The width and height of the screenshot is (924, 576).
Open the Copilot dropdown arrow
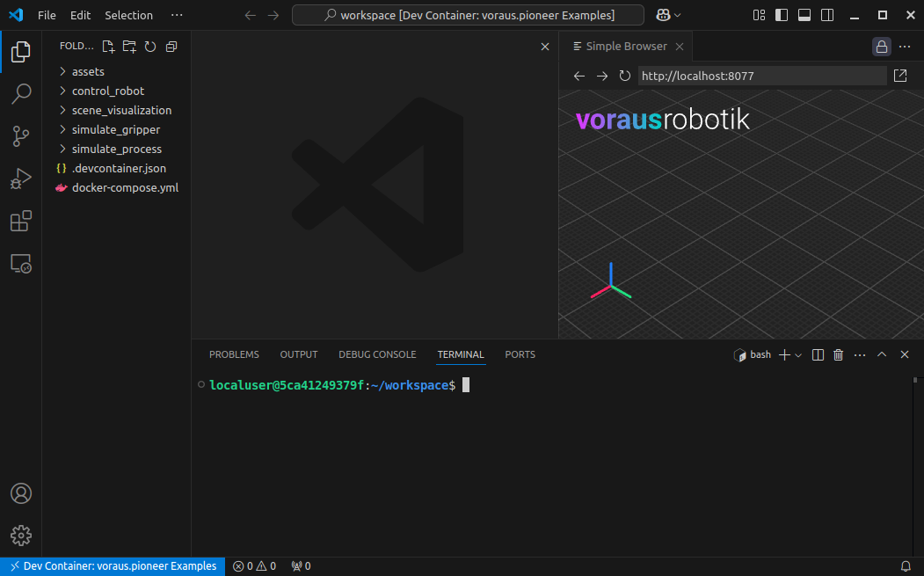678,15
